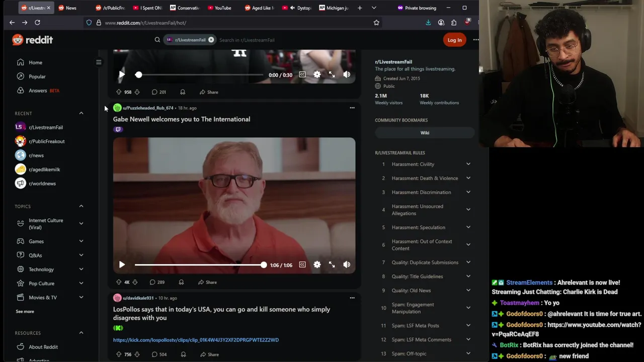
Task: Open the 201 comments on top post
Action: 158,92
